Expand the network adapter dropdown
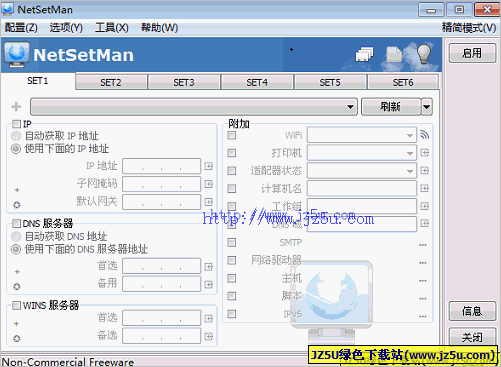The height and width of the screenshot is (367, 501). 350,107
